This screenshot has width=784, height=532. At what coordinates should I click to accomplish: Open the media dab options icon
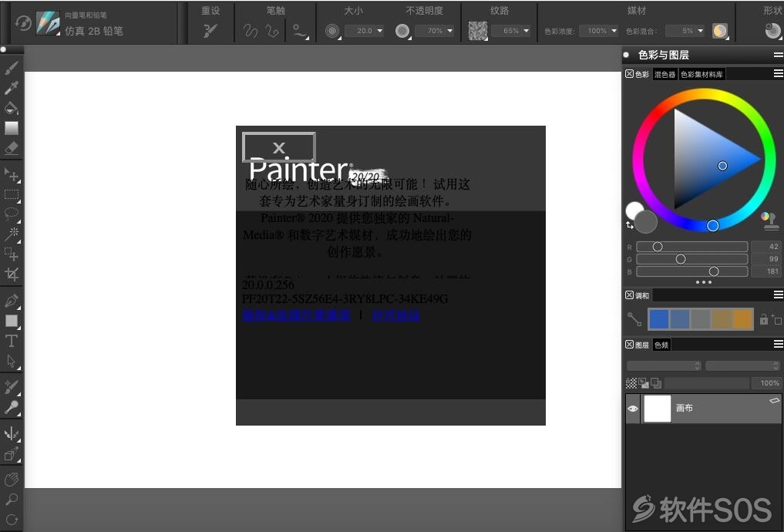coord(721,31)
